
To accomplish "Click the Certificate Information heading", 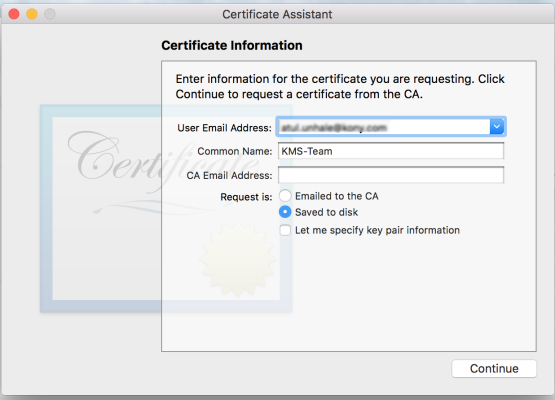I will click(232, 45).
